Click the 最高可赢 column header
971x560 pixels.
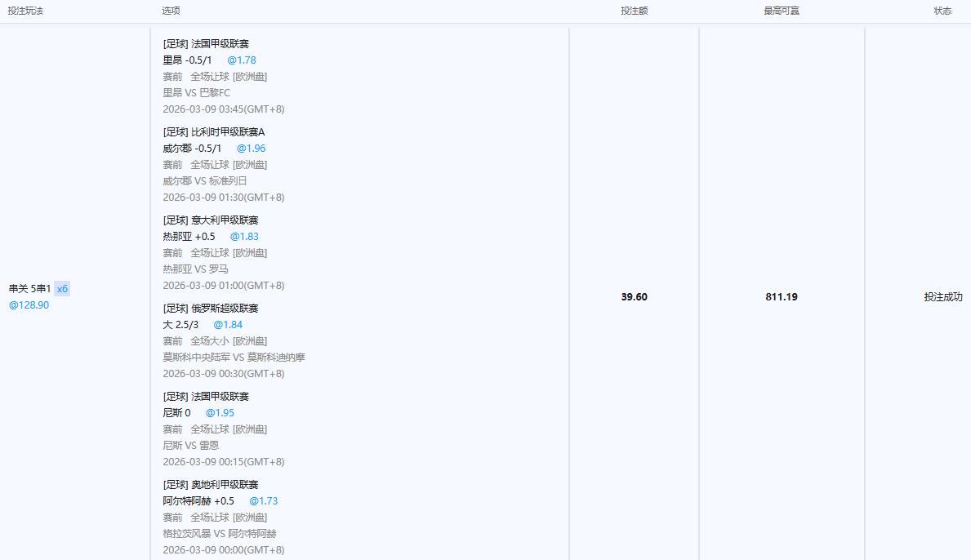click(x=781, y=11)
